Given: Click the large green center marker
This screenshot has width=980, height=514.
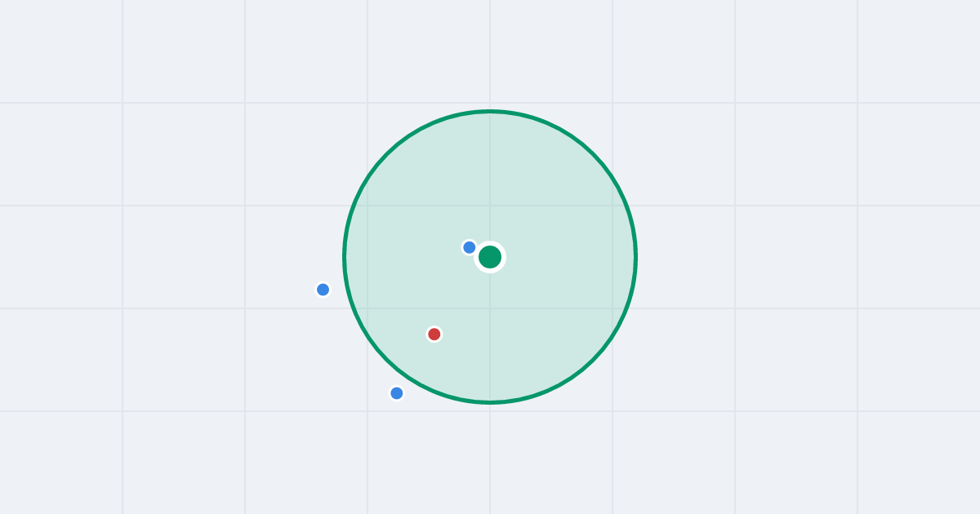Looking at the screenshot, I should [x=490, y=257].
